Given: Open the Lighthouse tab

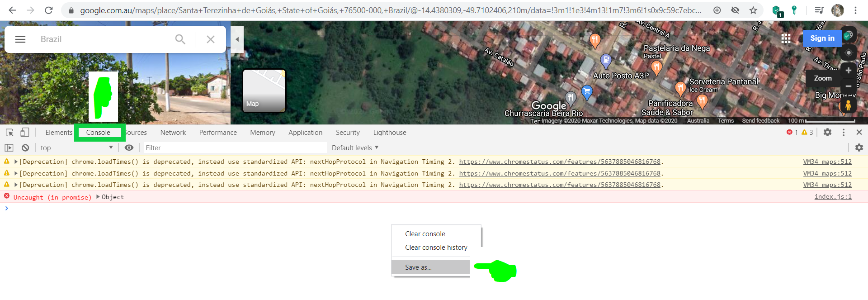Looking at the screenshot, I should [x=390, y=133].
